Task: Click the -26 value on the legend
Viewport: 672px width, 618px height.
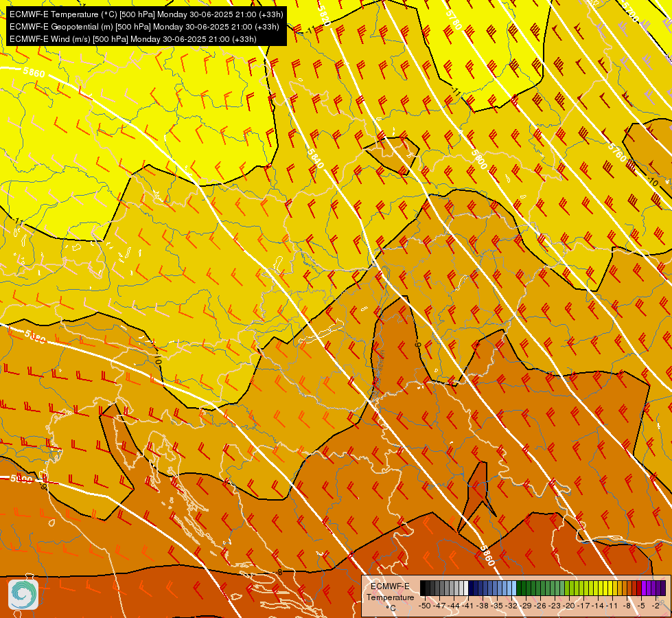Action: click(x=540, y=606)
